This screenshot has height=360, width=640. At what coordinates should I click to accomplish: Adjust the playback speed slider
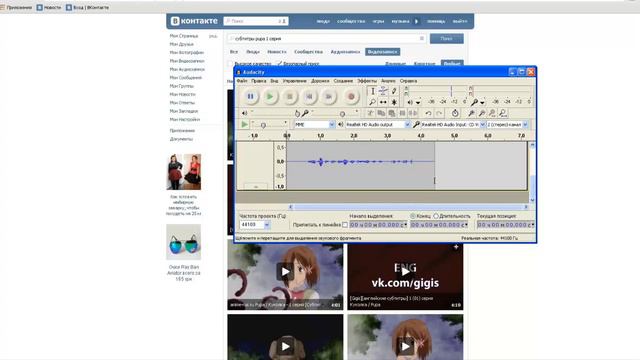pyautogui.click(x=269, y=124)
